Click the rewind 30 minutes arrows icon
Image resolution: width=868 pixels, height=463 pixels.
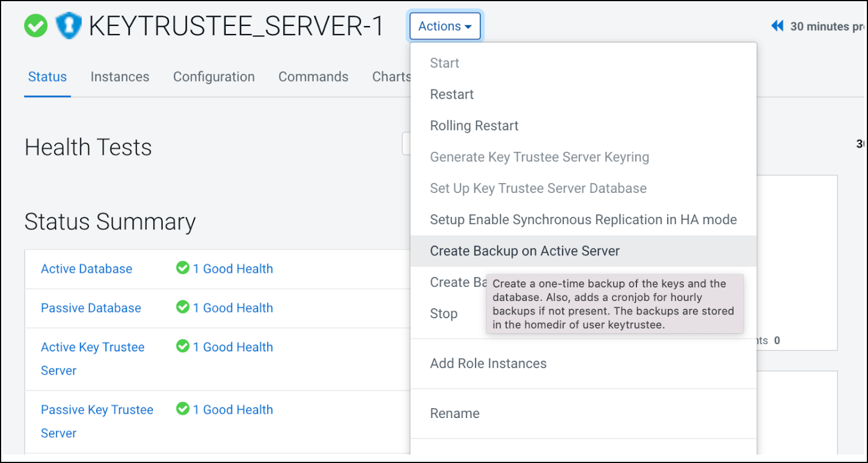777,27
